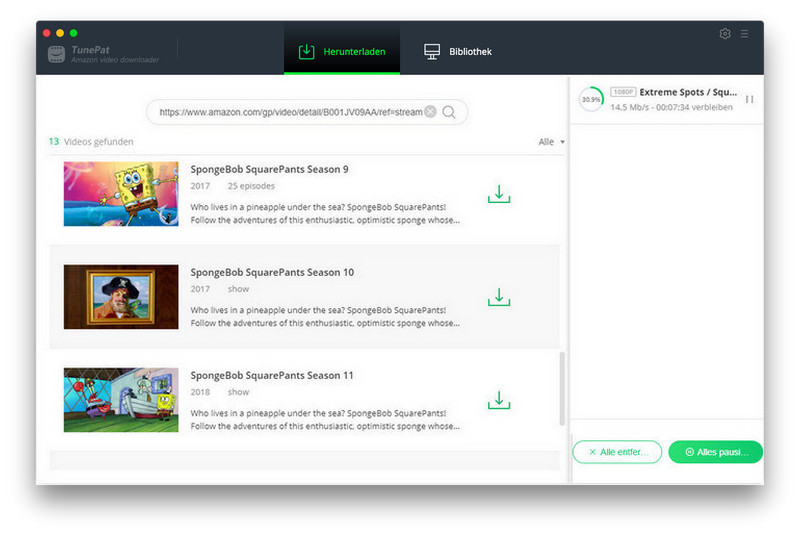Click the Alles pausi... button
Viewport: 800px width, 536px height.
coord(715,452)
